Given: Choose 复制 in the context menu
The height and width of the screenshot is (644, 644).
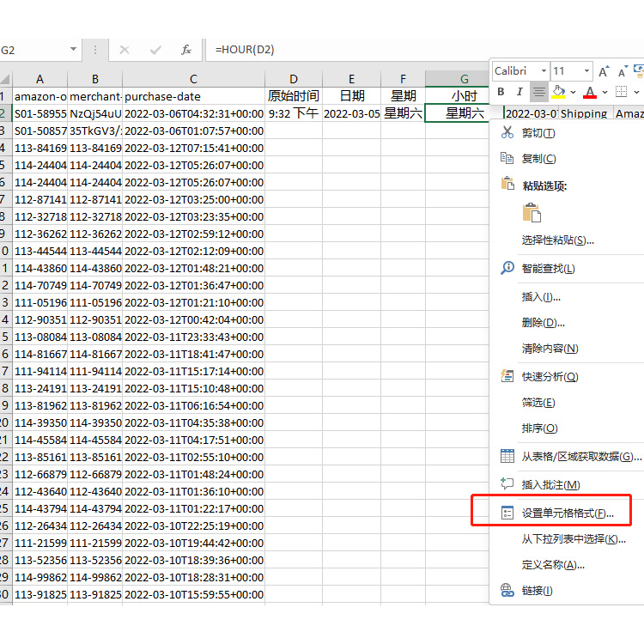Looking at the screenshot, I should [x=538, y=159].
